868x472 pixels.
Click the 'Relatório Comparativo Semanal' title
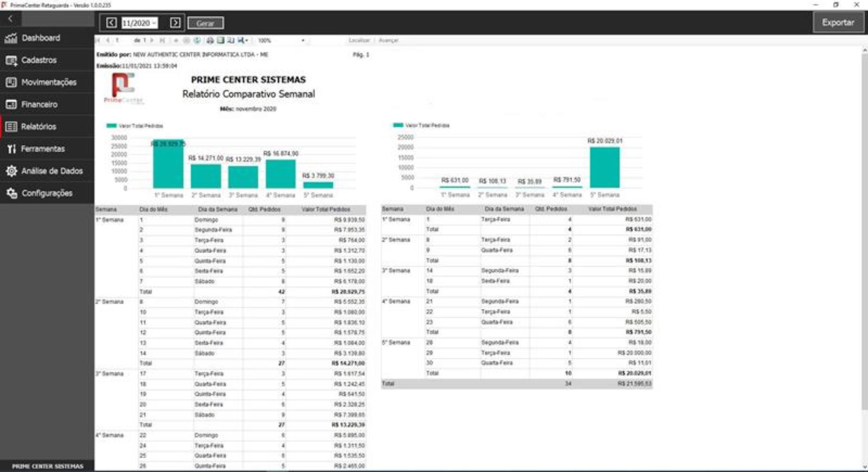(248, 94)
